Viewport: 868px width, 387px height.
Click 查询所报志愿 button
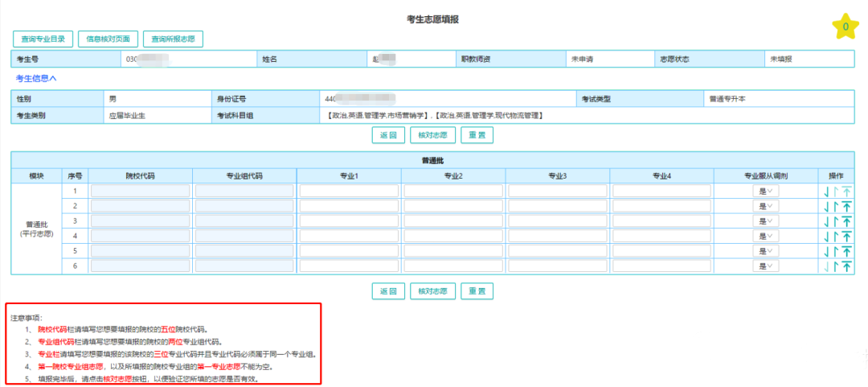click(x=173, y=39)
